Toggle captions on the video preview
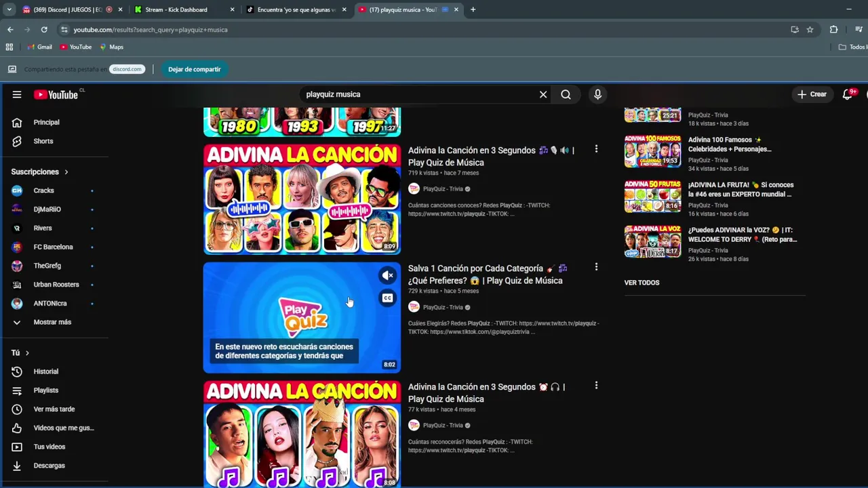 click(387, 298)
